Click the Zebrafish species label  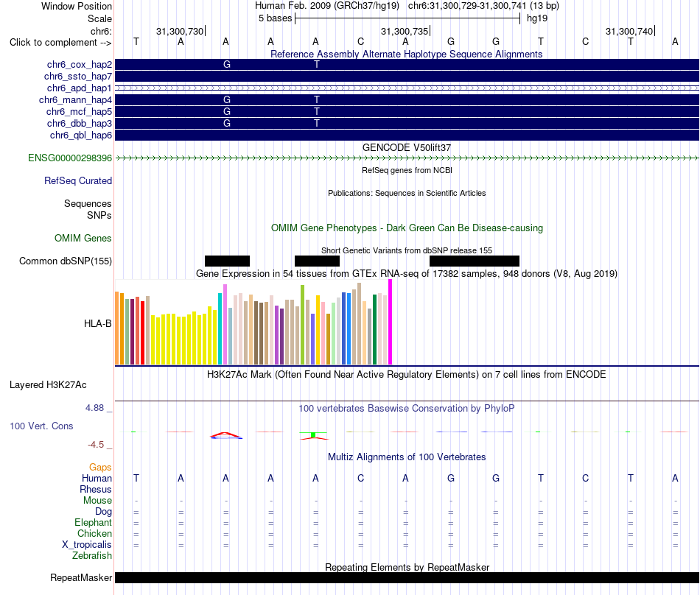pos(92,556)
